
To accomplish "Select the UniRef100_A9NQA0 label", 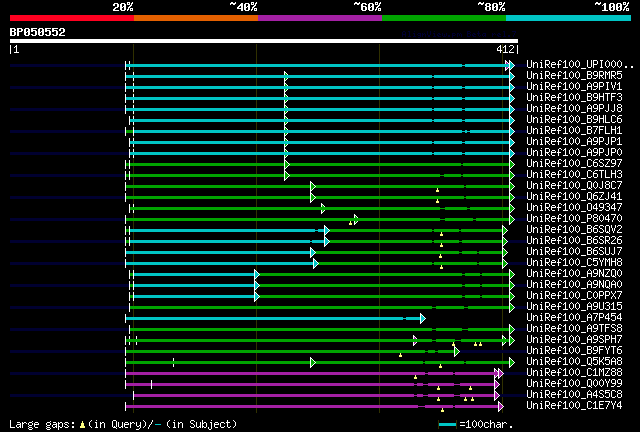I will (574, 285).
